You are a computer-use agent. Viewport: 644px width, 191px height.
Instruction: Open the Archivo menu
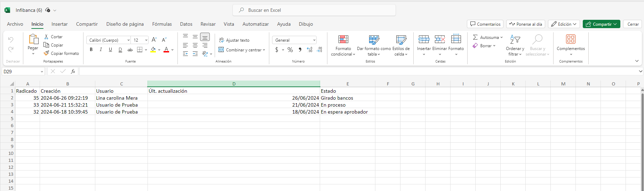[x=15, y=24]
